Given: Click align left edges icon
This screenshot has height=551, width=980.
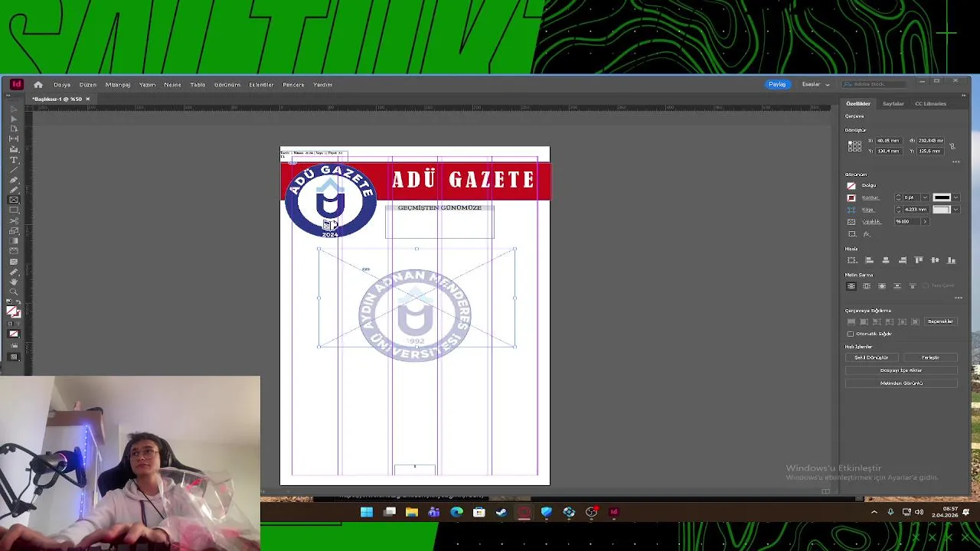Looking at the screenshot, I should coord(869,260).
